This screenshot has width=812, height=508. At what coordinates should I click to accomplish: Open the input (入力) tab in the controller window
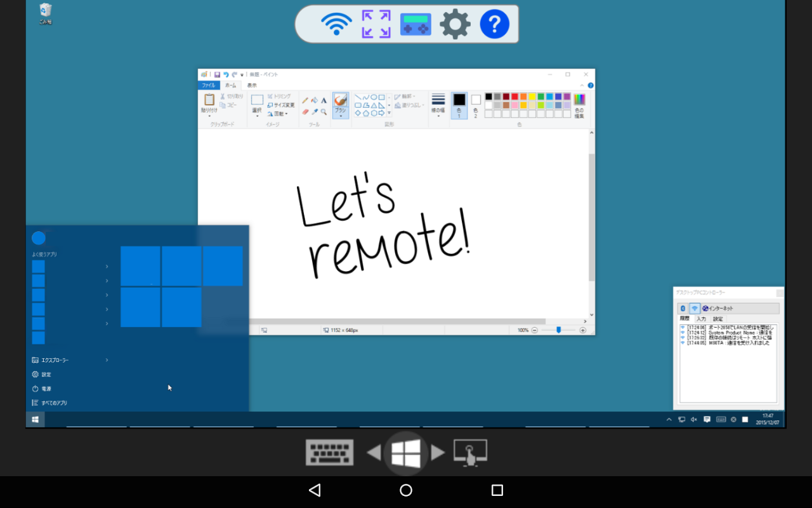tap(701, 319)
